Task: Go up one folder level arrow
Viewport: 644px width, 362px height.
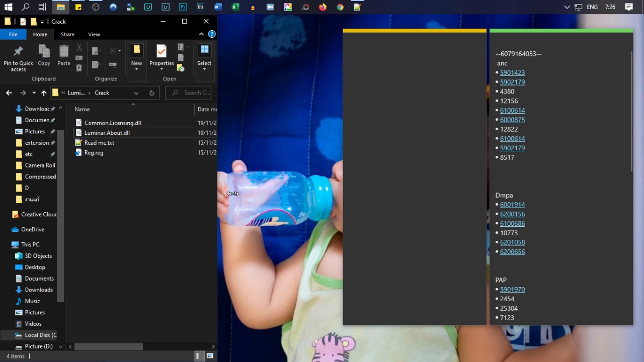Action: [x=44, y=93]
